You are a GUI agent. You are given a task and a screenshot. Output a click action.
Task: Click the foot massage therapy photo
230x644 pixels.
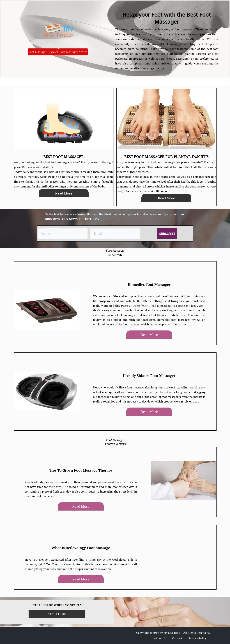pyautogui.click(x=183, y=480)
